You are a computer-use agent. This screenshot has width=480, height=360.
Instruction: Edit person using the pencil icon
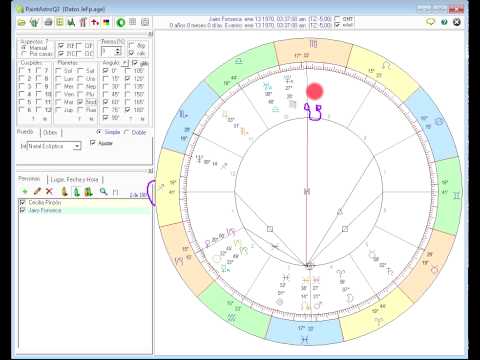(x=37, y=191)
